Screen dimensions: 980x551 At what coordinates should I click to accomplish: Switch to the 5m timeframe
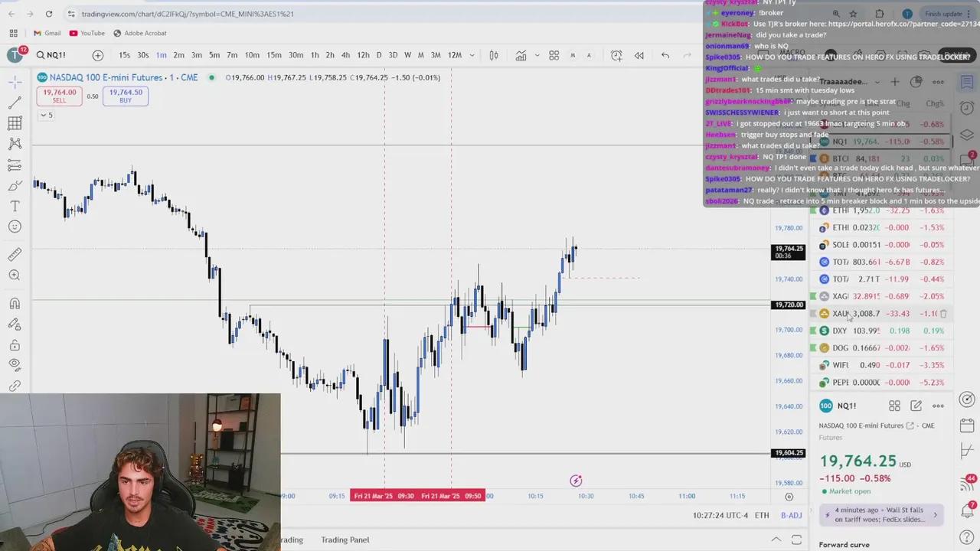point(214,55)
